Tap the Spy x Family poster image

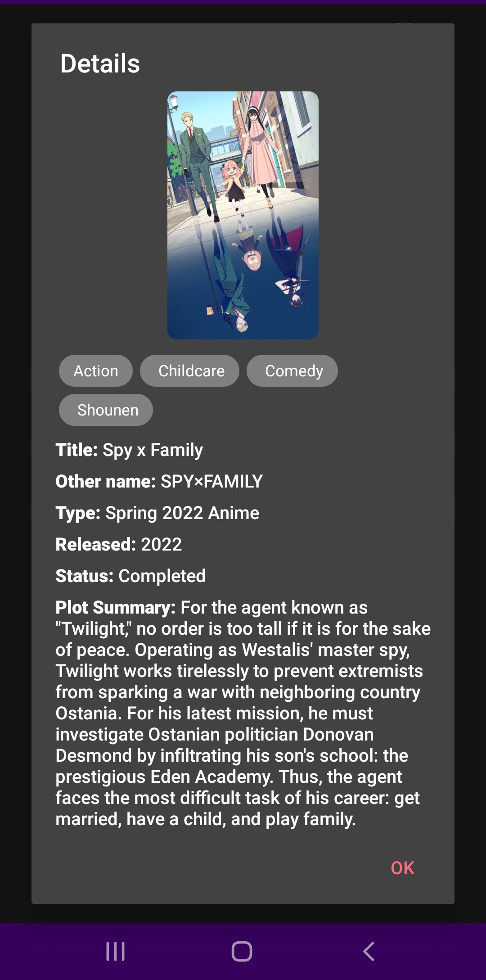tap(243, 215)
